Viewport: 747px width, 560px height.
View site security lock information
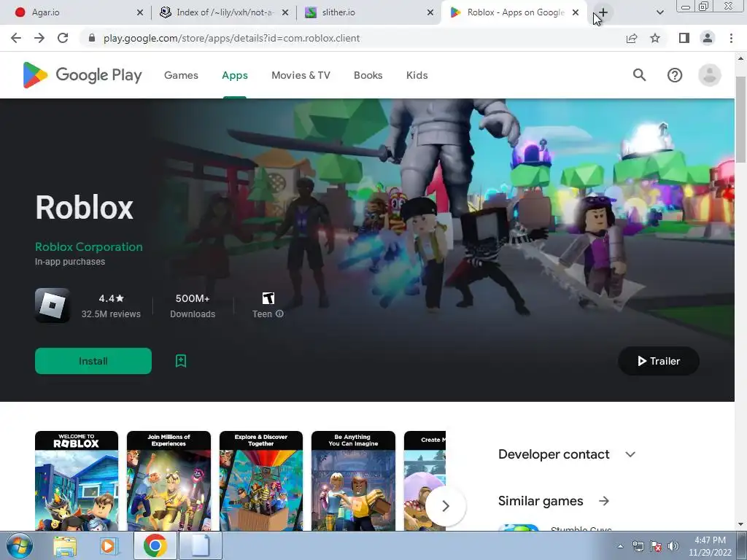point(91,38)
